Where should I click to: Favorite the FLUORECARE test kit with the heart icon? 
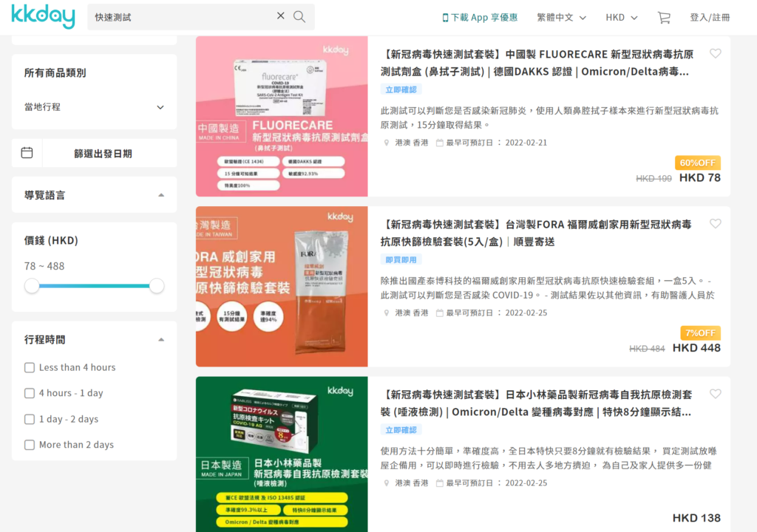(x=715, y=53)
